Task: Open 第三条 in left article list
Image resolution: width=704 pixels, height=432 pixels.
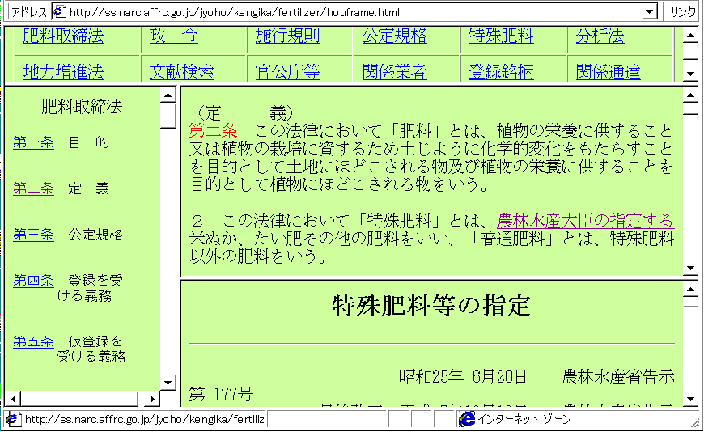Action: coord(34,234)
